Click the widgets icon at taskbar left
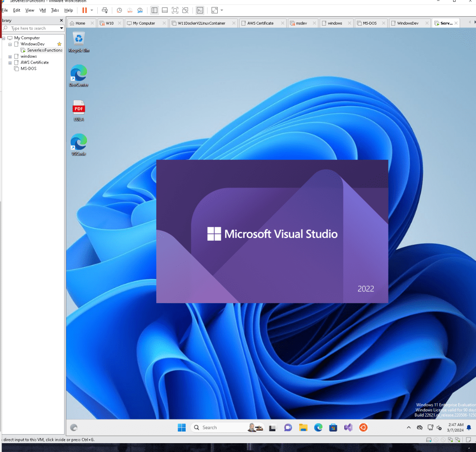Image resolution: width=476 pixels, height=452 pixels. point(74,428)
